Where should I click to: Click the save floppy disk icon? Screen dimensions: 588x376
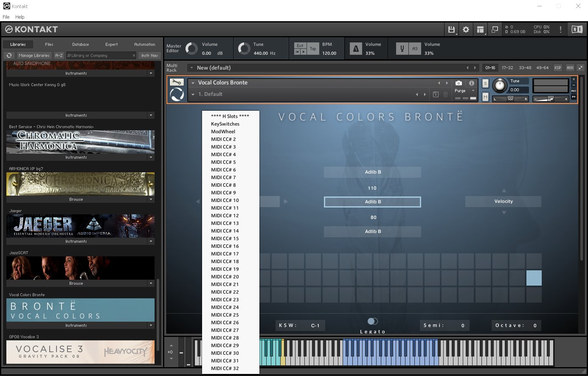[x=451, y=29]
